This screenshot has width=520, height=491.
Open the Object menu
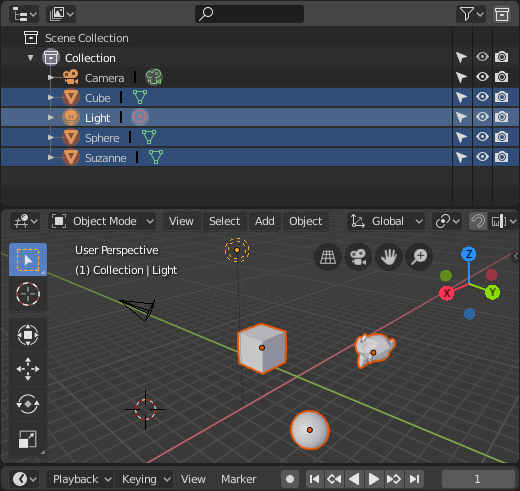coord(306,221)
